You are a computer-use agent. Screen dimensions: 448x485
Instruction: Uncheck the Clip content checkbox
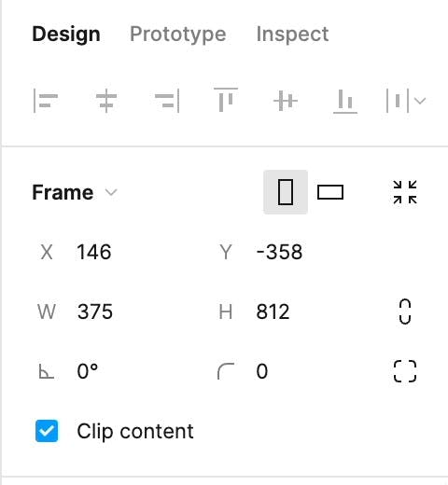pos(47,431)
